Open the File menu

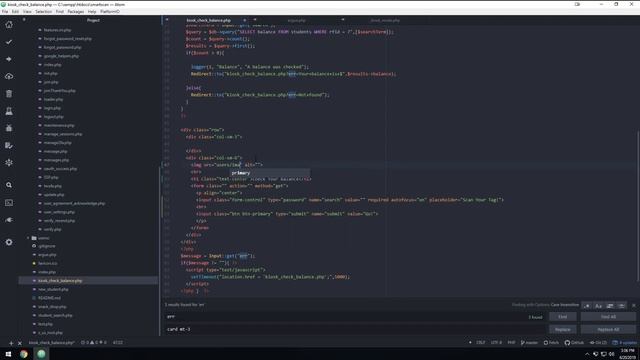5,11
